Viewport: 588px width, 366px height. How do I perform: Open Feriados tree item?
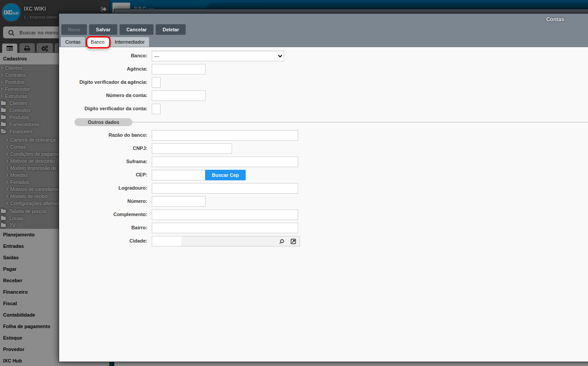20,182
